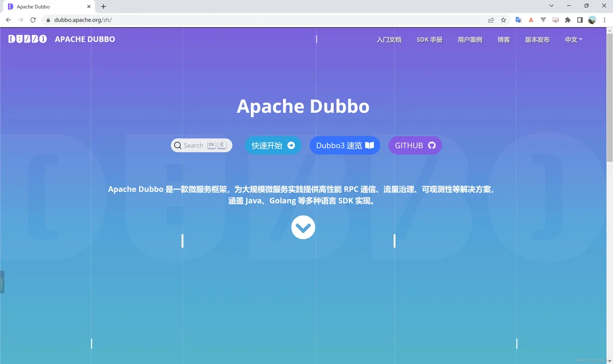Open a new browser tab
The width and height of the screenshot is (613, 364).
click(x=103, y=7)
